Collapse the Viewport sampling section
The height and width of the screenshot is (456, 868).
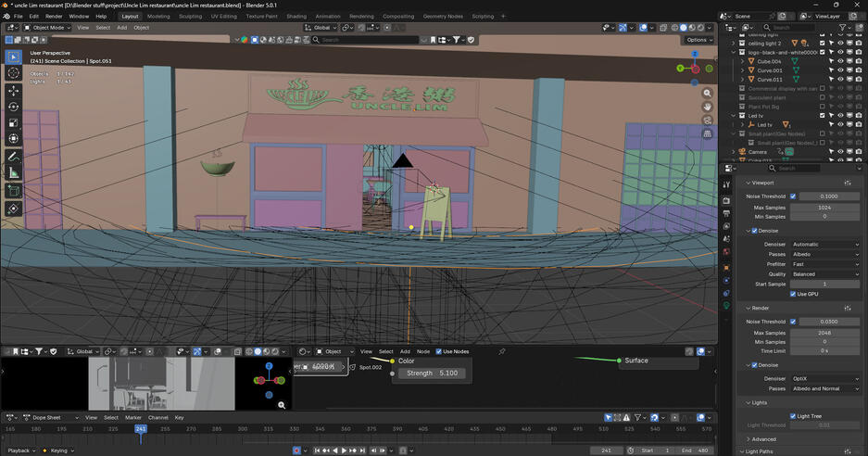[x=764, y=184]
